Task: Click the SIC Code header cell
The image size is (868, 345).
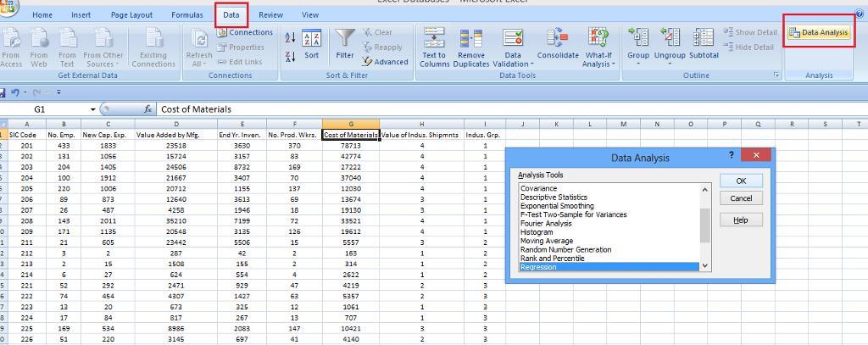Action: coord(26,135)
